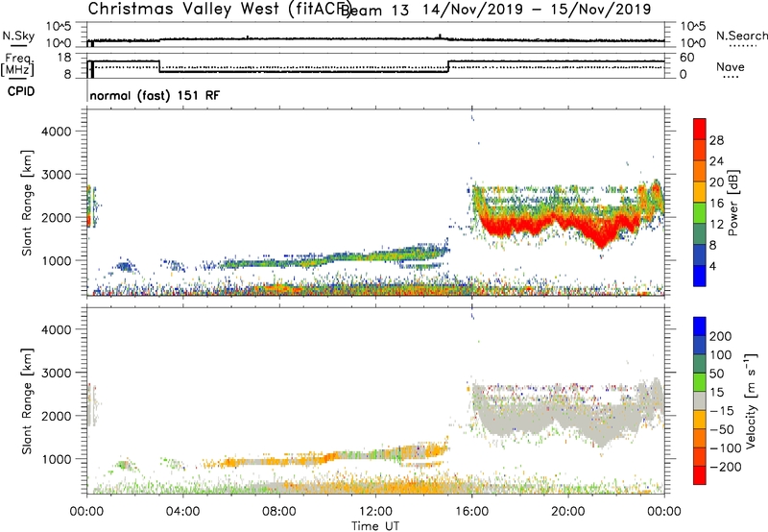Click the orange velocity streak near 1000 km
The image size is (768, 532).
tap(333, 456)
